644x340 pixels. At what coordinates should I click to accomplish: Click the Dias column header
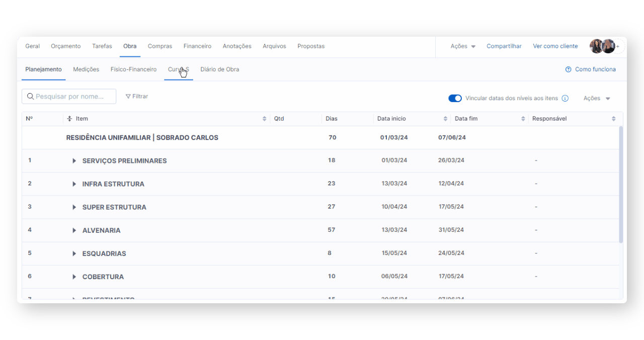(332, 119)
